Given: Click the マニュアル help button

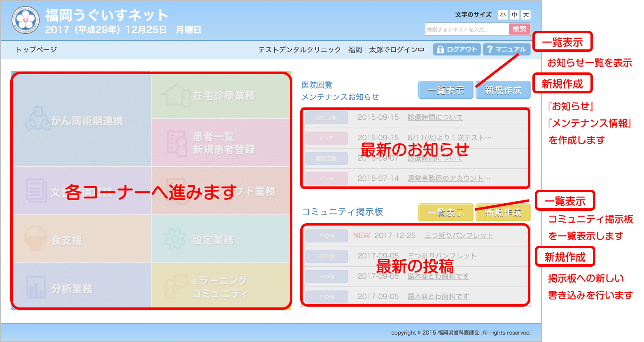Looking at the screenshot, I should click(506, 49).
